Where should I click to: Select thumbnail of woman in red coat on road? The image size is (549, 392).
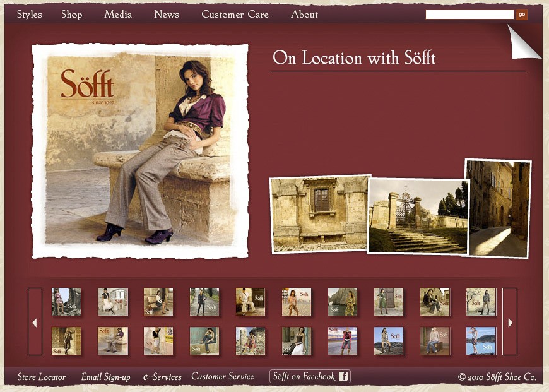pos(343,341)
